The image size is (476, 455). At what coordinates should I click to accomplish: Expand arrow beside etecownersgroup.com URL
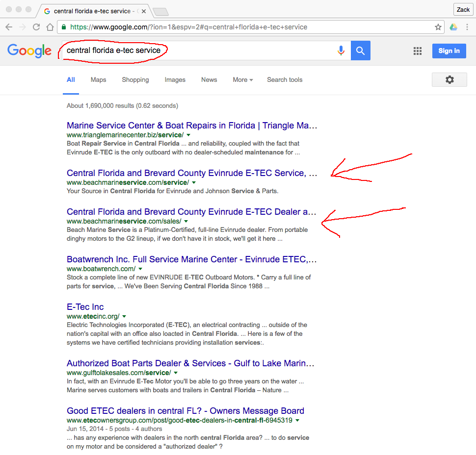297,421
